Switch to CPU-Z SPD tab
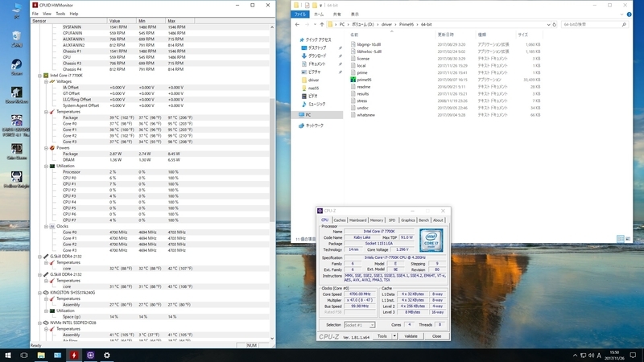Screen dimensions: 644x362 click(x=392, y=220)
